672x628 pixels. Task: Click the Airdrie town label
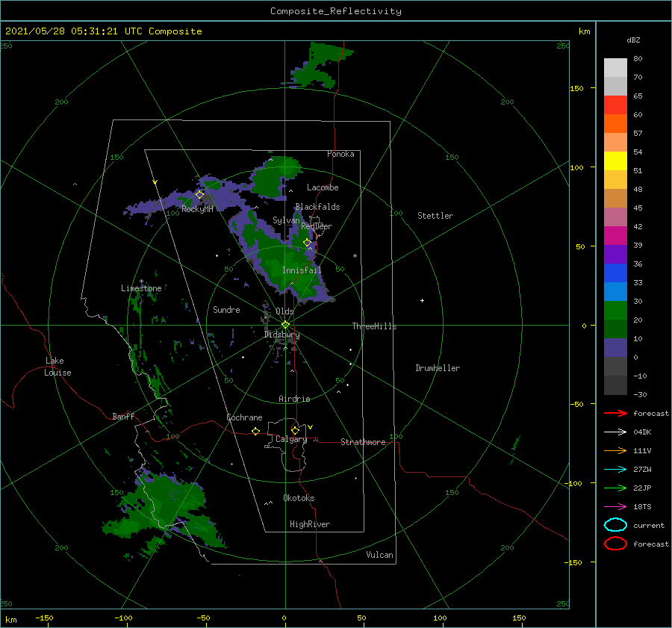coord(294,399)
